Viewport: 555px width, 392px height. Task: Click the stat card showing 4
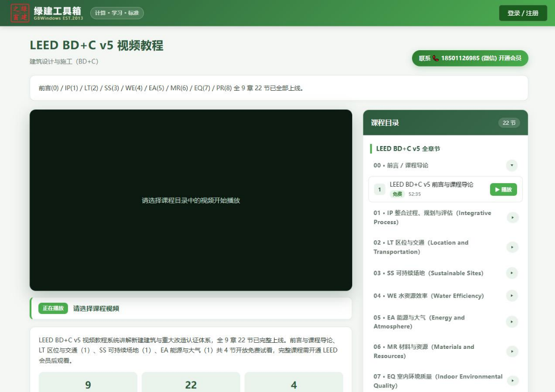(x=294, y=382)
